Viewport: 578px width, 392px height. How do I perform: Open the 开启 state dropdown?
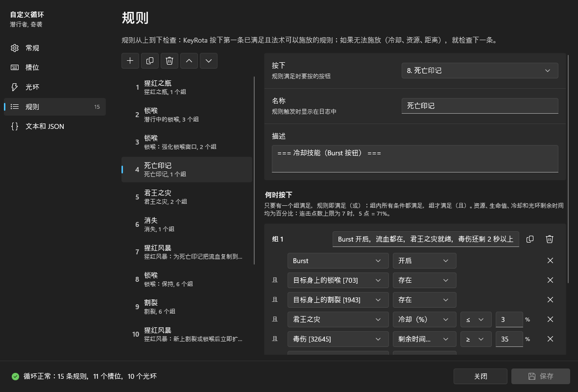click(424, 261)
